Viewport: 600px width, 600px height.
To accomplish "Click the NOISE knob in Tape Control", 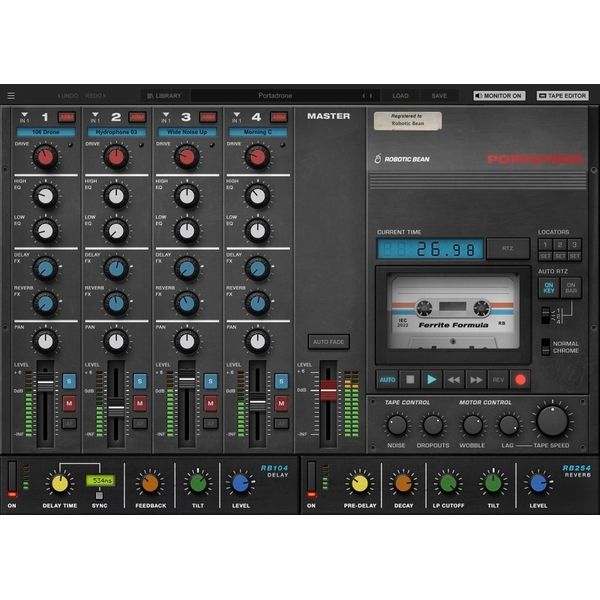I will pyautogui.click(x=397, y=425).
